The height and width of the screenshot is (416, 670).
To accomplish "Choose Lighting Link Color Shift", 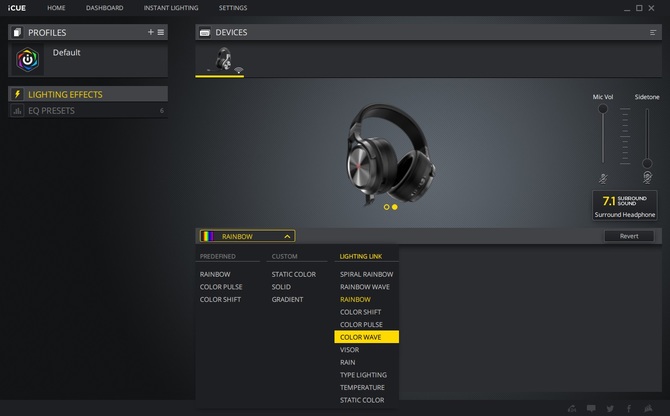I will pos(360,312).
